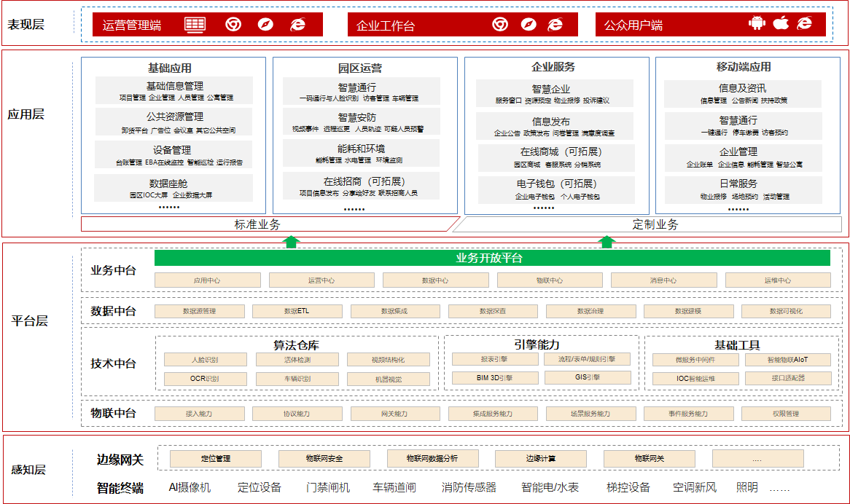Viewport: 850px width, 504px height.
Task: Click the Chrome icon in 企业工作台 bar
Action: [x=499, y=24]
